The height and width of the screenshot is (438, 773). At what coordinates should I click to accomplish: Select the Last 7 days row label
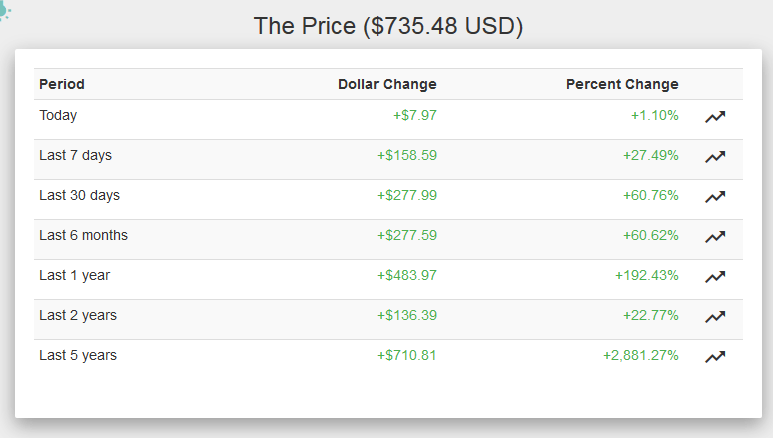point(75,155)
